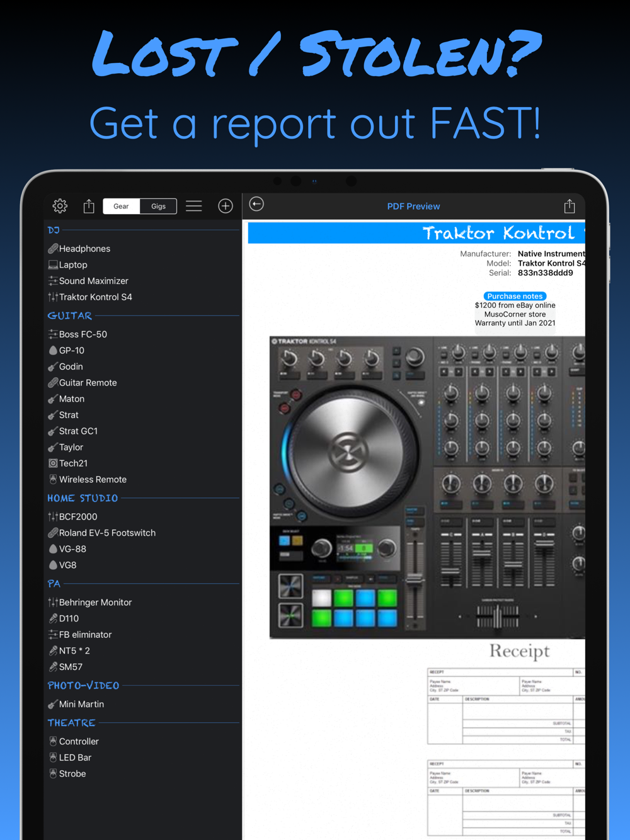Click the Headphones item icon

53,249
